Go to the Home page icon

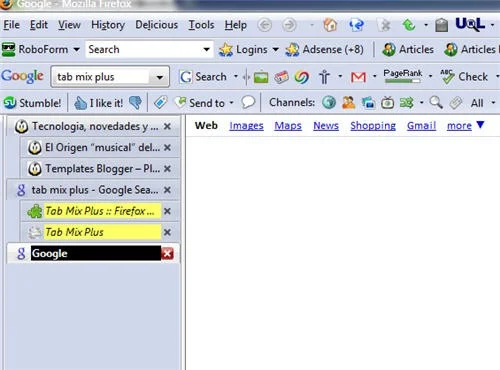(330, 25)
